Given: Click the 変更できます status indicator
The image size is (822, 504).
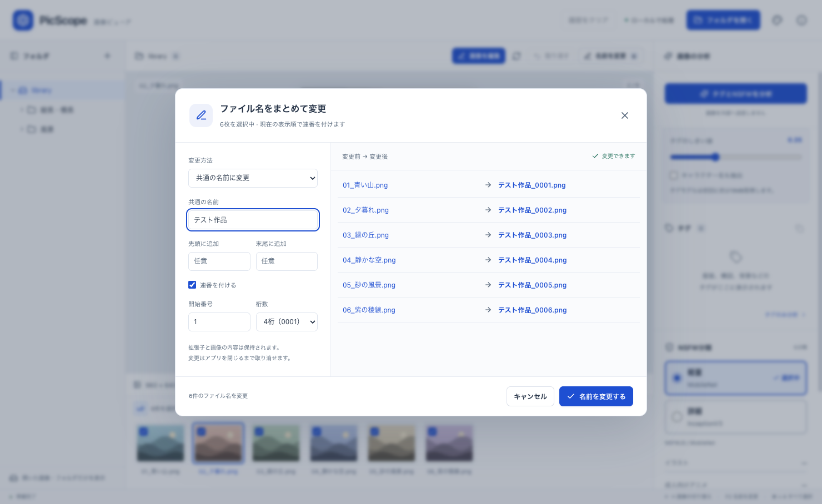Looking at the screenshot, I should point(614,156).
